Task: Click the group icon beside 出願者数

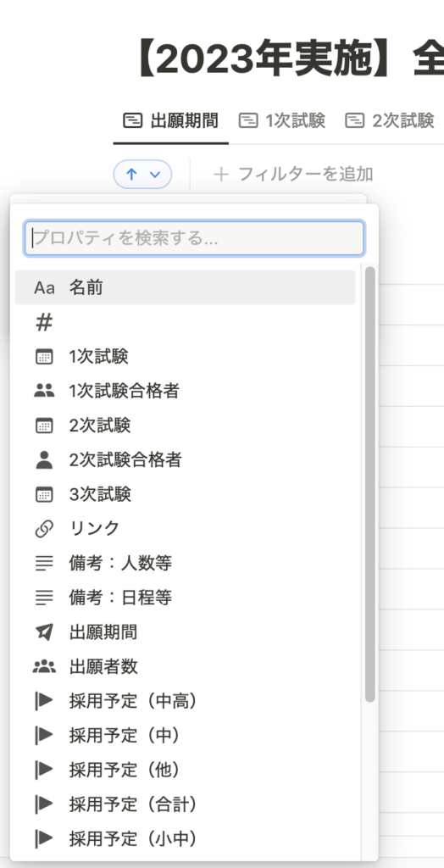Action: coord(44,666)
